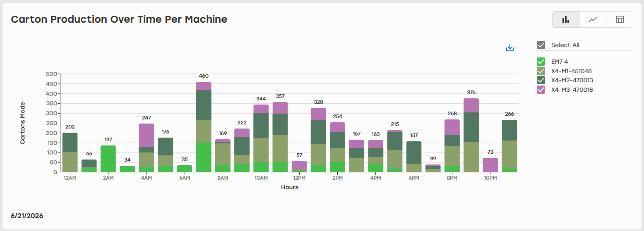Click the 10AM bar totaling 344
The height and width of the screenshot is (231, 644).
coord(261,138)
